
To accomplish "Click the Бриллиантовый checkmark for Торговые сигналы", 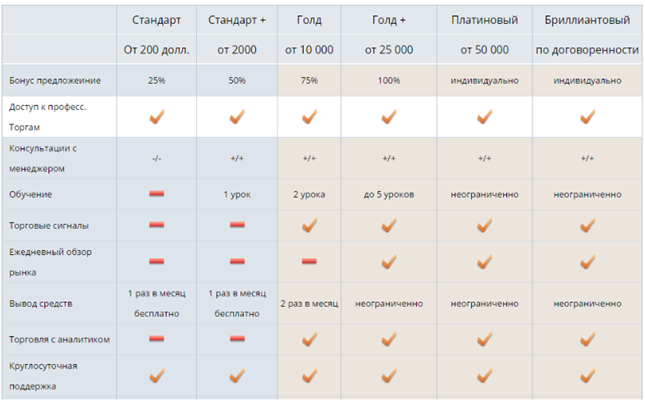I will [586, 225].
